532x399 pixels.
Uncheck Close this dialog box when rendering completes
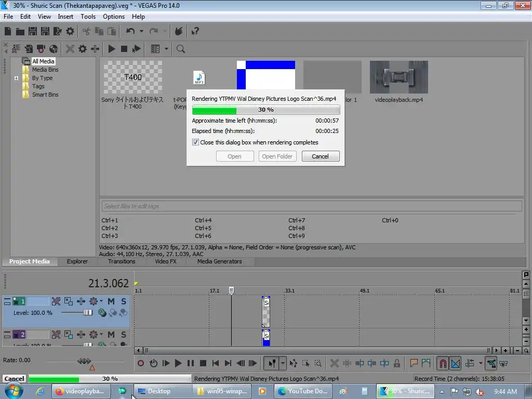[x=195, y=142]
